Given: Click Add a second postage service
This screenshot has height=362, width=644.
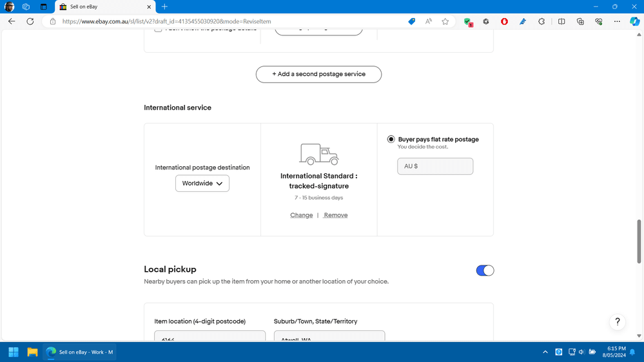Looking at the screenshot, I should tap(318, 74).
